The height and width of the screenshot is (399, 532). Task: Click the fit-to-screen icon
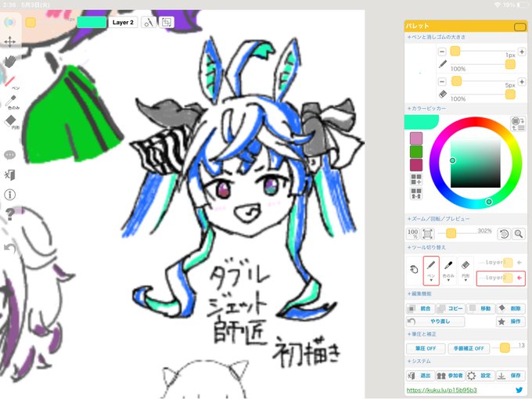coord(427,234)
